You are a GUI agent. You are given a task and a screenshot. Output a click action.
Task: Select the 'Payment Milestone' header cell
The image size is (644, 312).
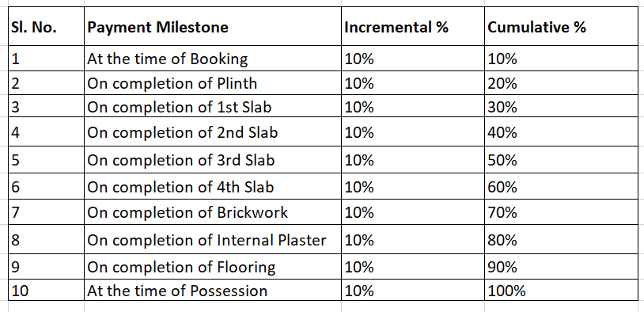tap(212, 26)
